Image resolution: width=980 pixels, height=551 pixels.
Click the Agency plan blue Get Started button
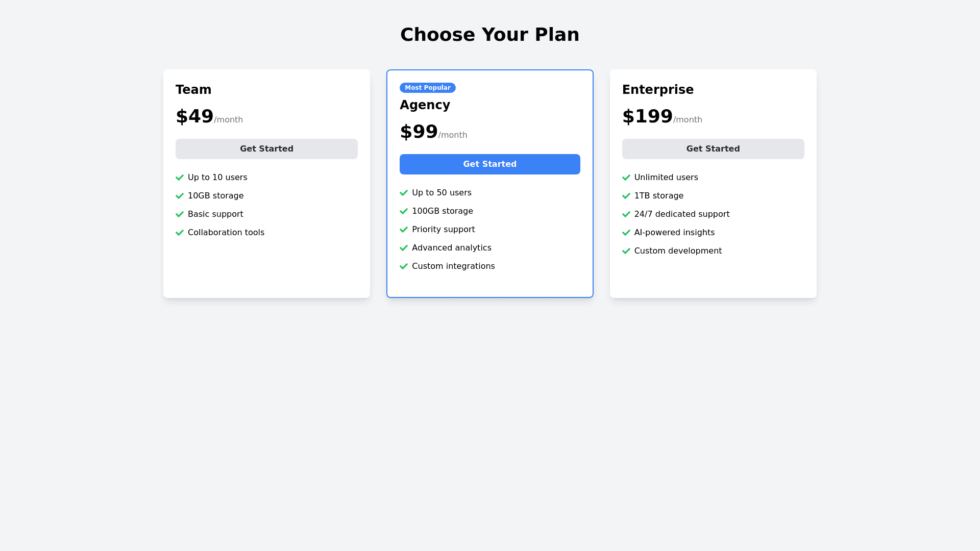(489, 164)
